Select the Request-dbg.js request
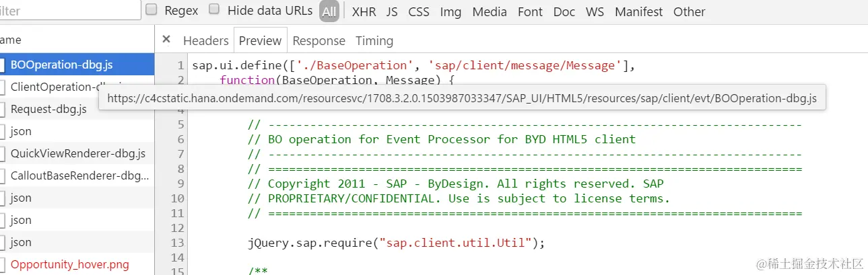 click(x=77, y=109)
